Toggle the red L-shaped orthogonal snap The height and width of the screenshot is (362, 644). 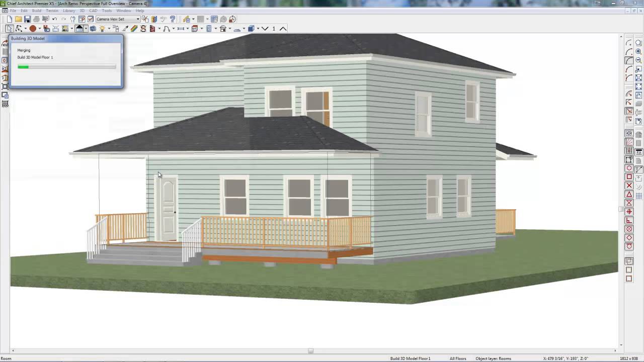[629, 220]
